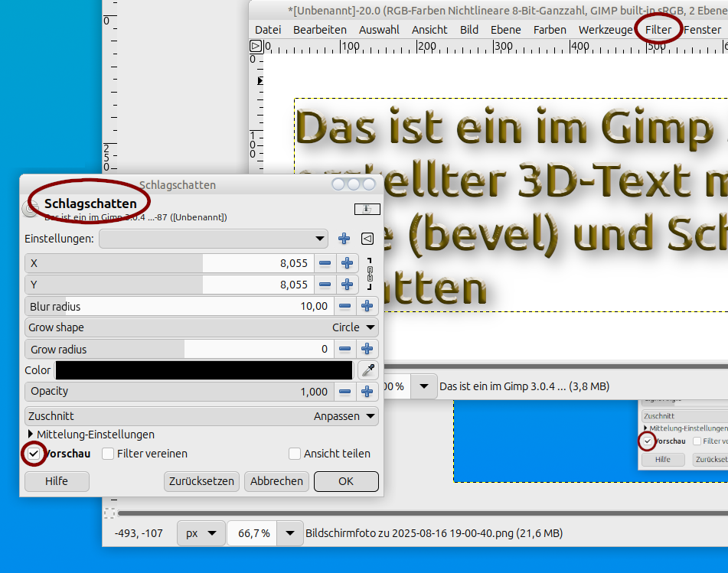Confirm the drop shadow with OK

coord(346,481)
